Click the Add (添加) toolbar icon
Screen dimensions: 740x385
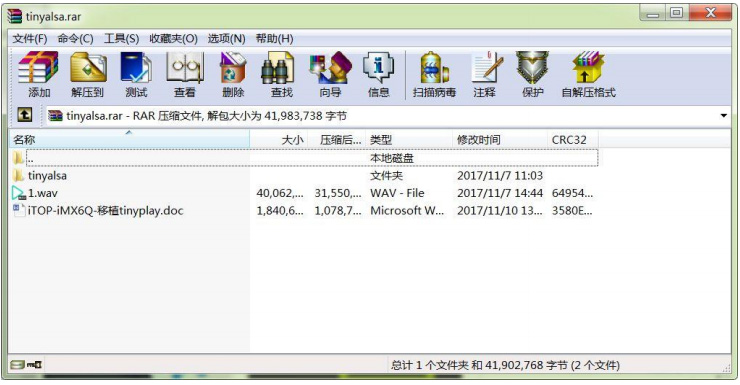click(x=38, y=68)
